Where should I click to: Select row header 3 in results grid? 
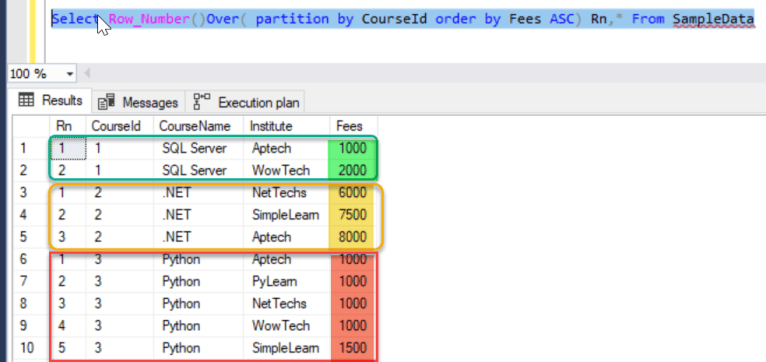pos(31,193)
